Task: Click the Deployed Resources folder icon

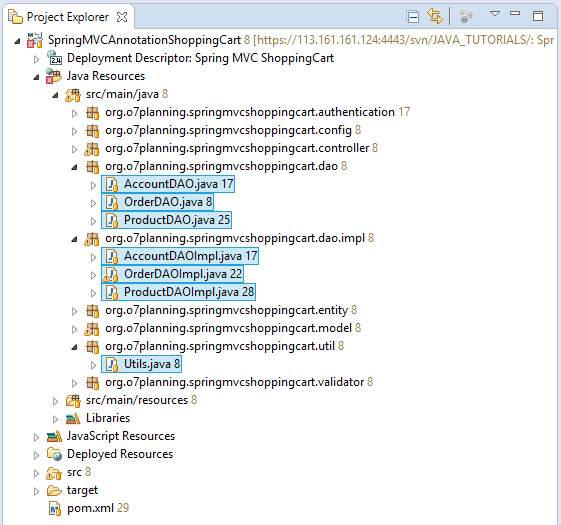Action: tap(54, 454)
